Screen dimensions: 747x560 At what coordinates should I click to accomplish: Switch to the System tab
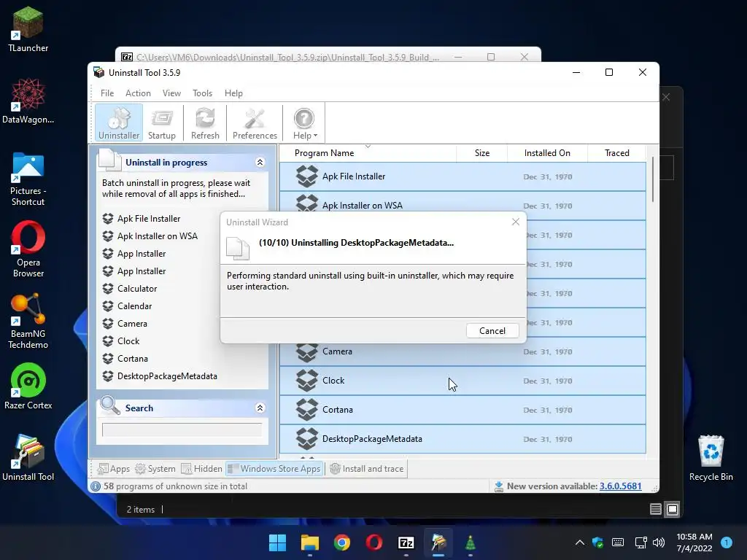point(155,469)
